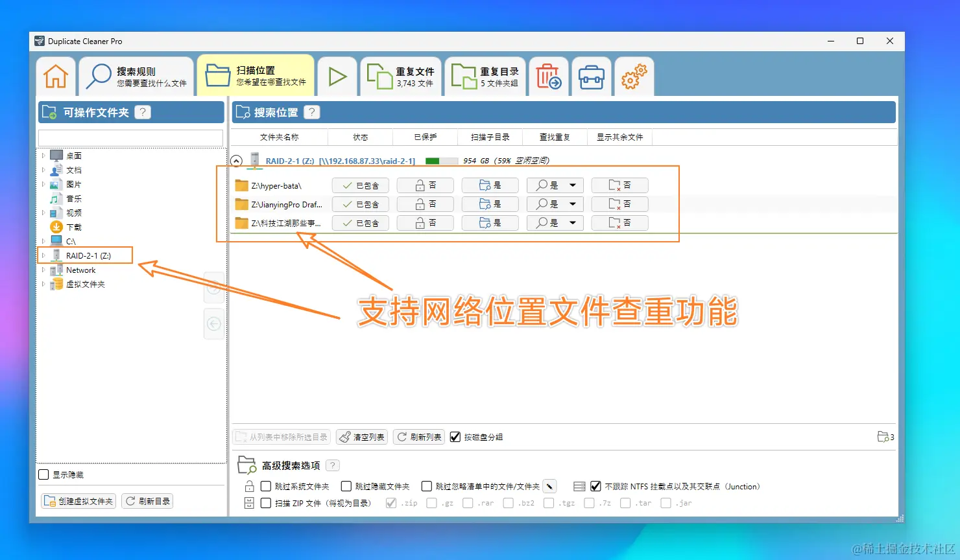Uncheck 按磁盘分组 checkbox

(455, 437)
